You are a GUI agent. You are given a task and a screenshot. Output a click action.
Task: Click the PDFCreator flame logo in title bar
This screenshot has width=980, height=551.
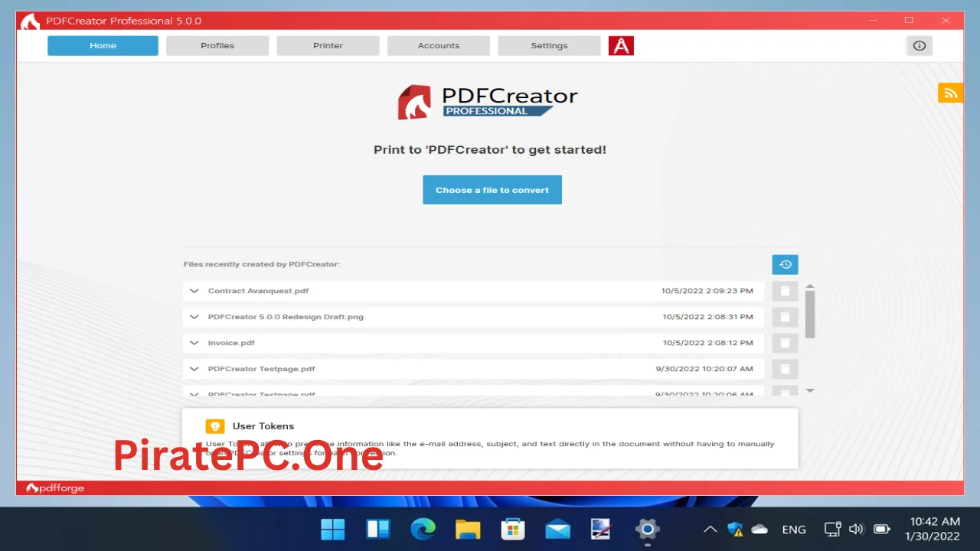point(30,21)
